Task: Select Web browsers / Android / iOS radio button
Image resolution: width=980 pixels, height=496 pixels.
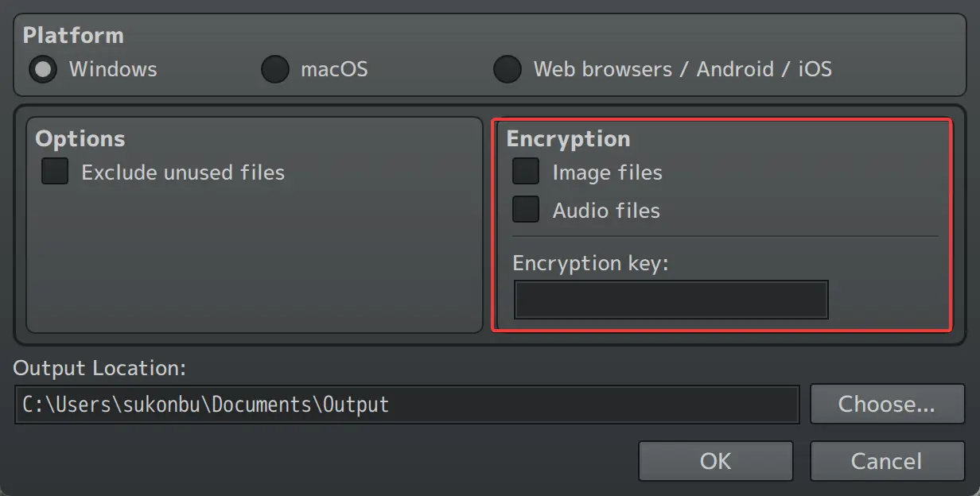Action: [507, 69]
